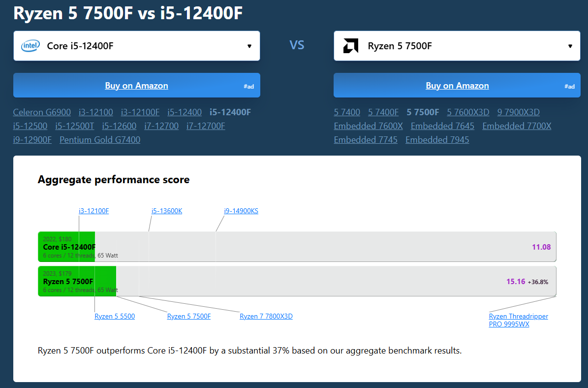Screen dimensions: 588x388
Task: Click the i9-14900KS chart marker link
Action: tap(241, 211)
